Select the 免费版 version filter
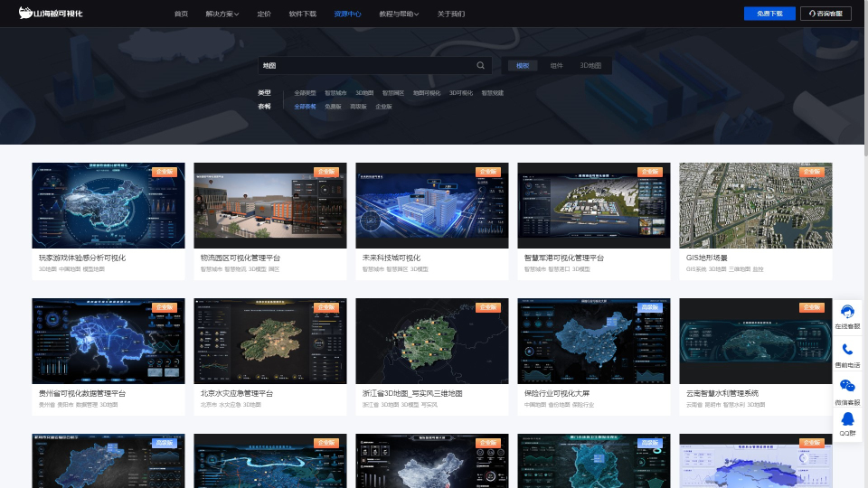Viewport: 868px width, 488px height. (x=334, y=107)
